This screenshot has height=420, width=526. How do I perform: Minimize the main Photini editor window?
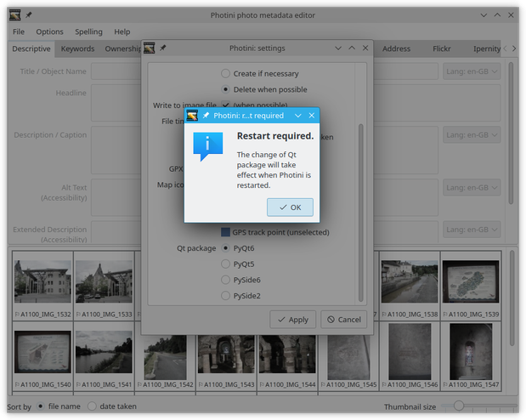[484, 15]
